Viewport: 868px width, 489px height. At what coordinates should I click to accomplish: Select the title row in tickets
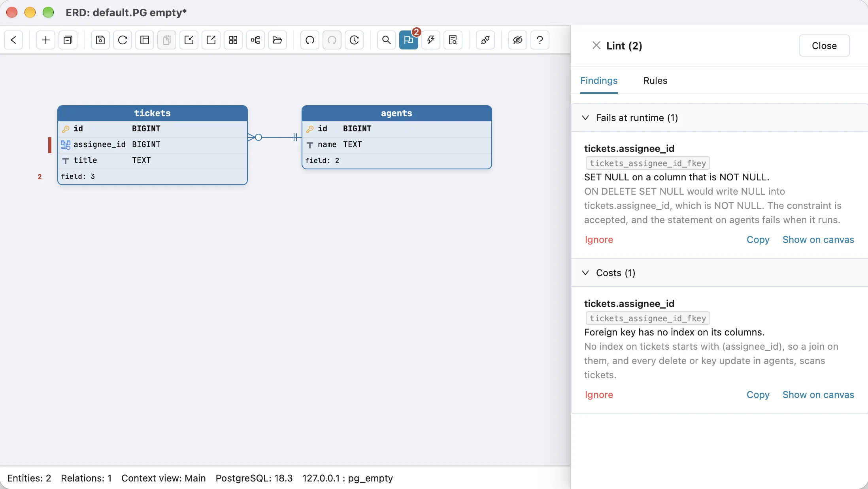point(153,161)
